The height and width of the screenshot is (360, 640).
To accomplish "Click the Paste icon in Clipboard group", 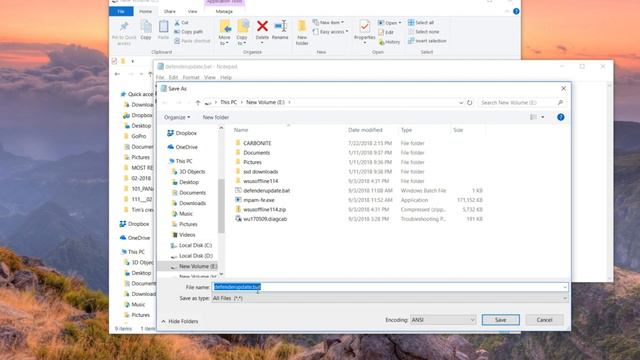I will coord(163,27).
